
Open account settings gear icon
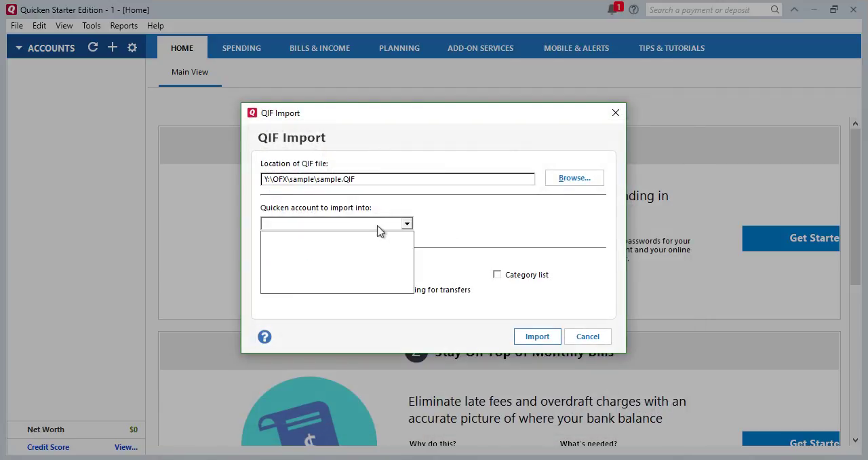132,47
